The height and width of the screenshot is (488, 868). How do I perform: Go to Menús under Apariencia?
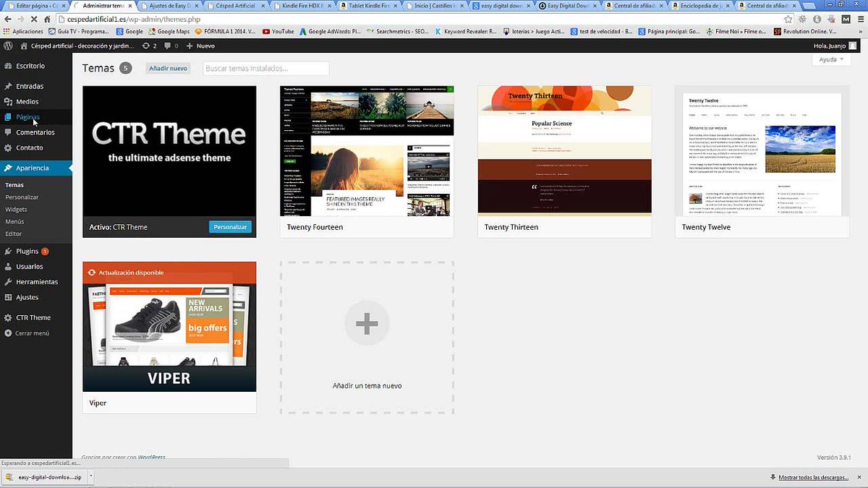point(14,222)
